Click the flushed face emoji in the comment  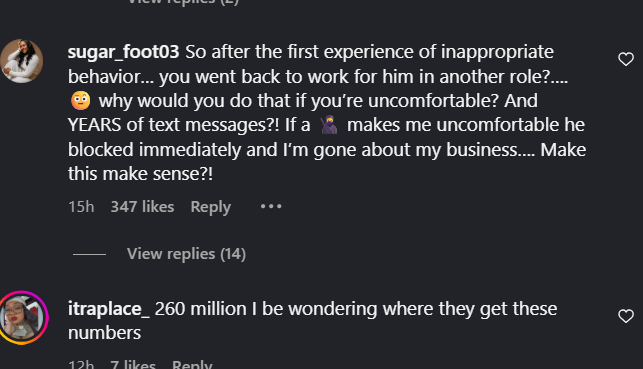point(81,101)
